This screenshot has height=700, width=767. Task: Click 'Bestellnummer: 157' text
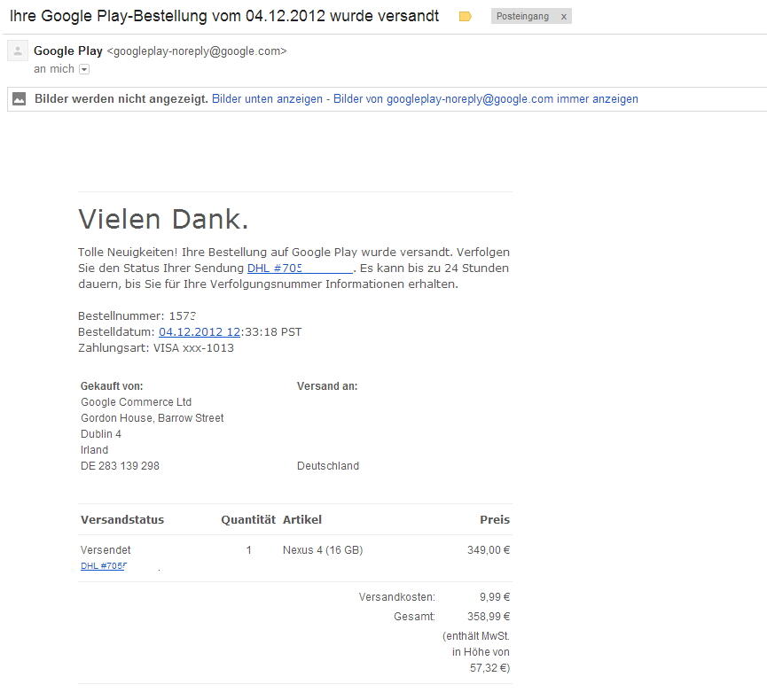pos(137,315)
